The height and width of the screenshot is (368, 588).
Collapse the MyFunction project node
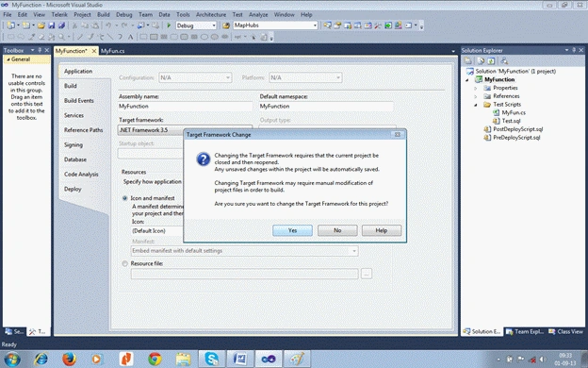(467, 80)
